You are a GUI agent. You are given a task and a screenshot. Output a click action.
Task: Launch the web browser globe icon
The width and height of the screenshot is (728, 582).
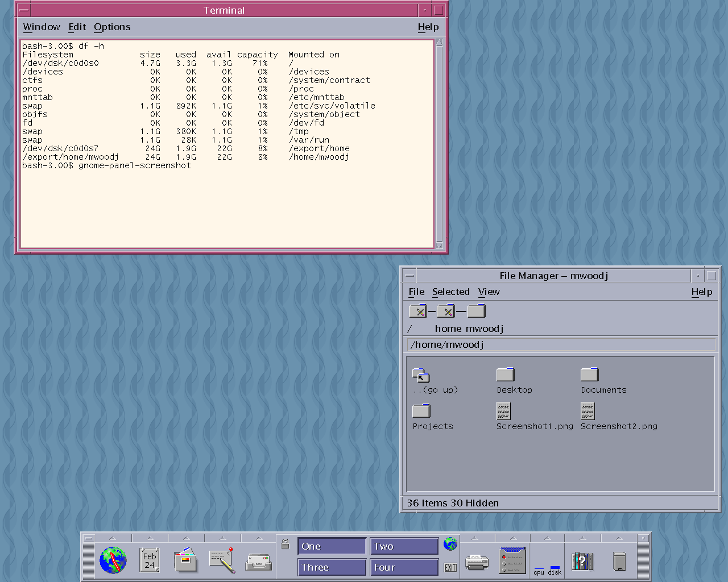113,560
